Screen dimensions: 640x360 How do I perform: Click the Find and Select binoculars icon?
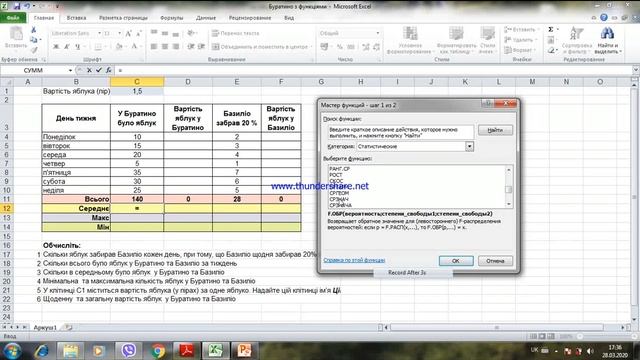(607, 33)
